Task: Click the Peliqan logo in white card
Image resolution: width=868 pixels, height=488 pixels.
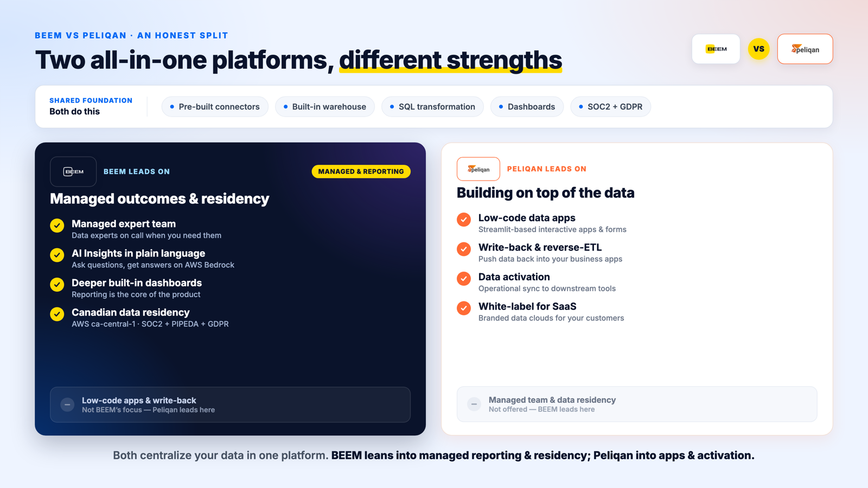Action: [478, 169]
